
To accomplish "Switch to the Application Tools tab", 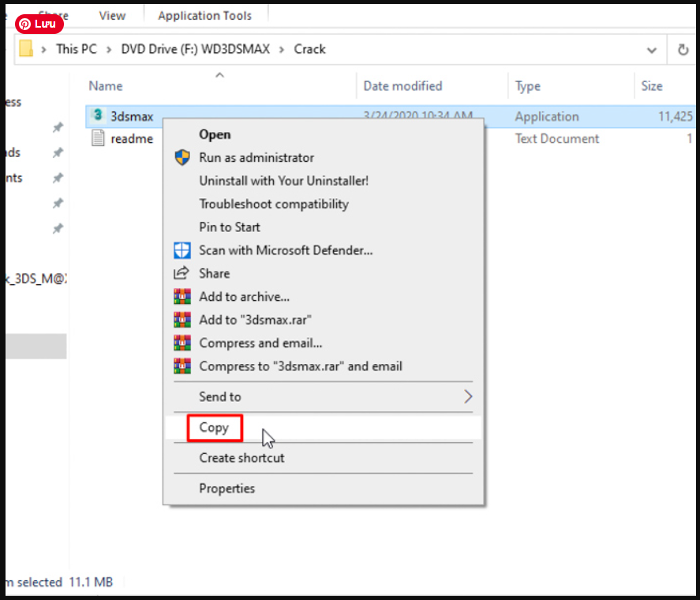I will (x=204, y=15).
